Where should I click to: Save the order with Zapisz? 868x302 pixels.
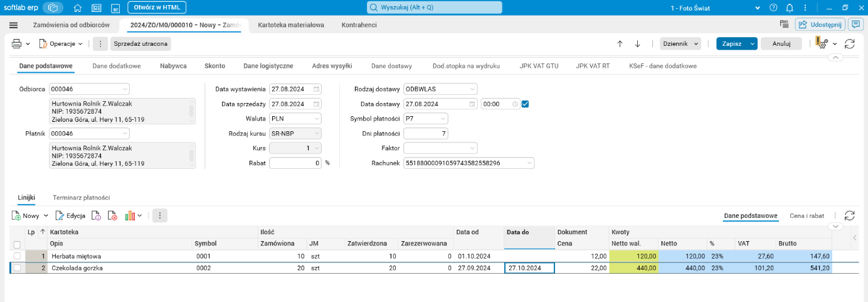click(733, 44)
